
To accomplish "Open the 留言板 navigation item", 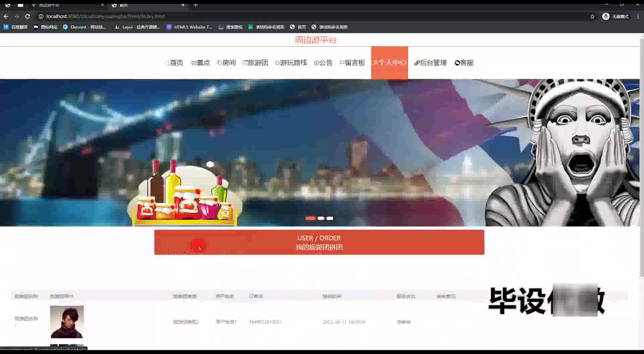I will coord(352,63).
